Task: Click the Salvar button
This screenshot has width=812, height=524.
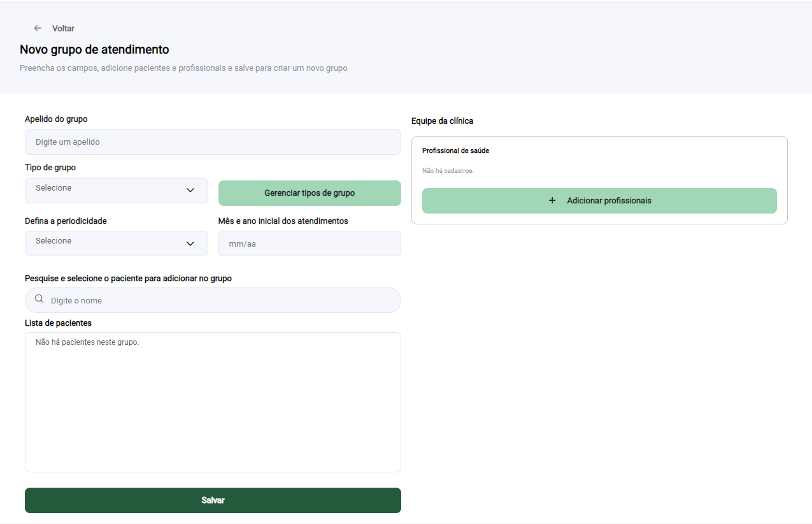Action: click(213, 500)
